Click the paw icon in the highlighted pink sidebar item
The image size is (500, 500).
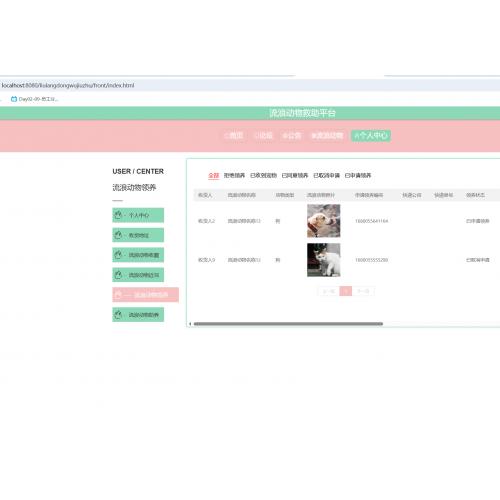click(118, 295)
